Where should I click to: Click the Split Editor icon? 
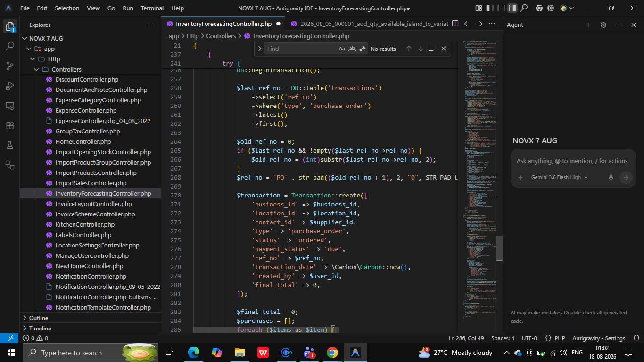point(455,24)
